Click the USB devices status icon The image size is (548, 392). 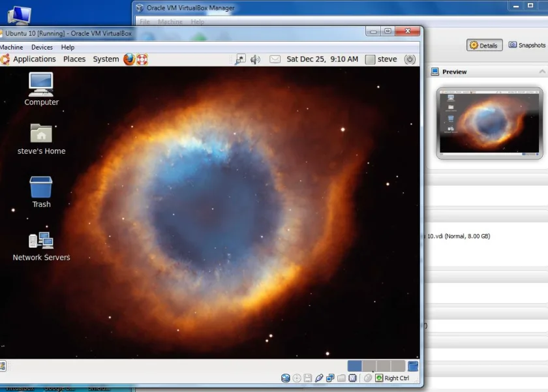tap(319, 378)
